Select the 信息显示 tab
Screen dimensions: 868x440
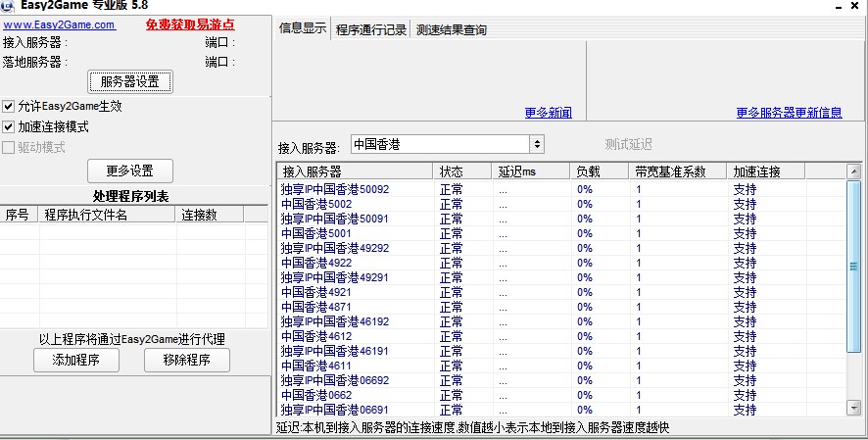tap(303, 28)
